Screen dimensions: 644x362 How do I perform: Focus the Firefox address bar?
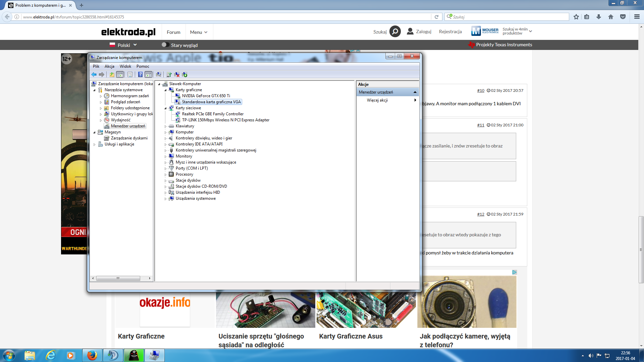click(226, 17)
